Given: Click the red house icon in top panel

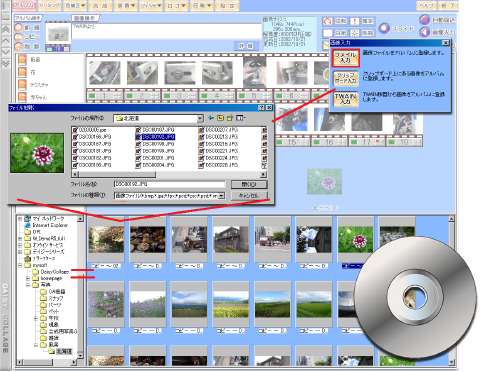Looking at the screenshot, I should (328, 21).
